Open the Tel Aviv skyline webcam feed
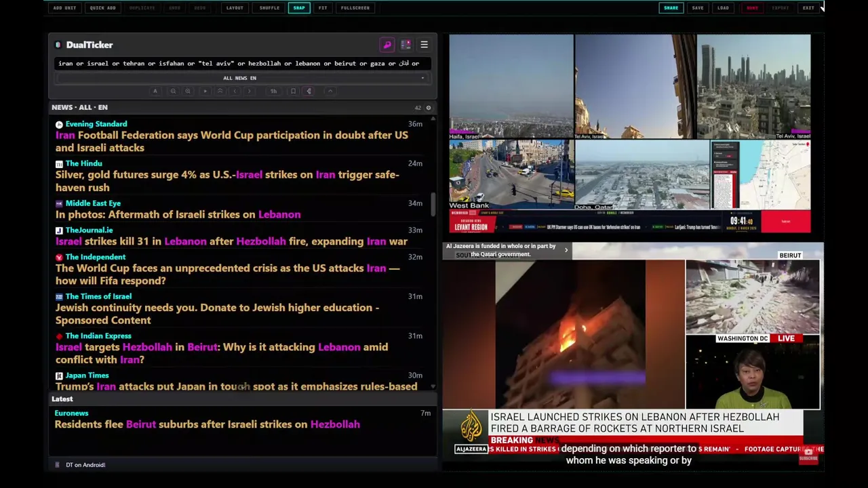This screenshot has width=868, height=488. [753, 87]
